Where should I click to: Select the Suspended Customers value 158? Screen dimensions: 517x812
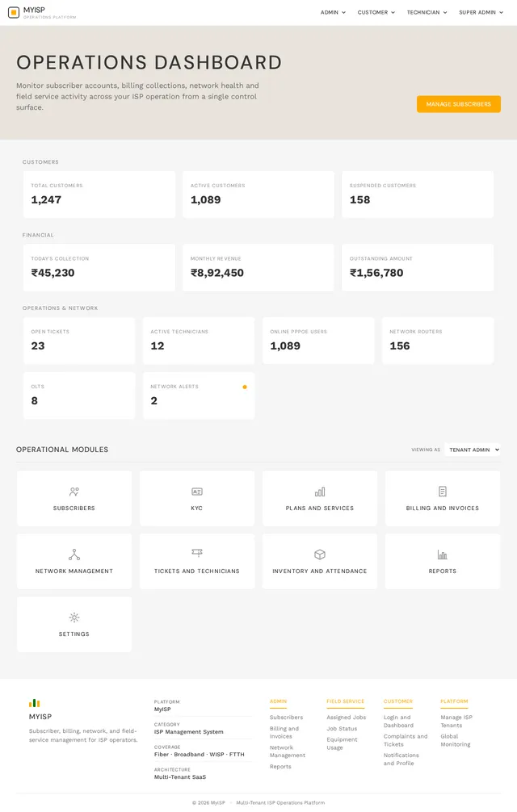point(360,200)
